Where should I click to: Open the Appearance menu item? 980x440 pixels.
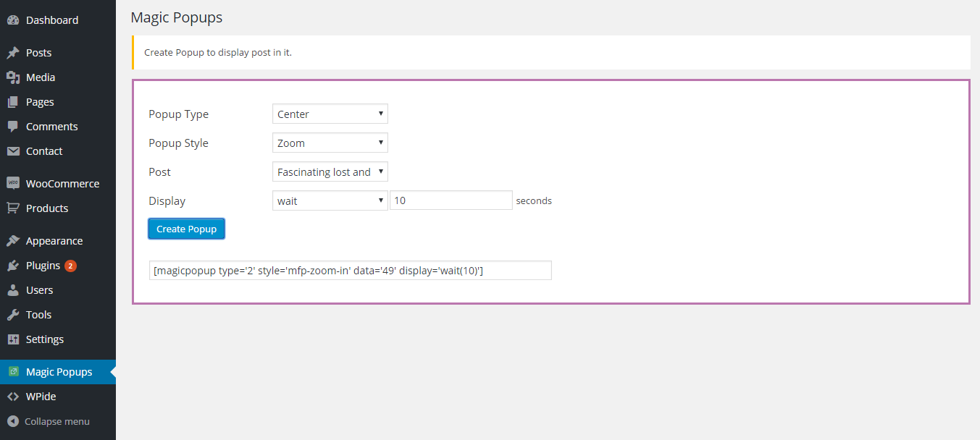coord(58,241)
